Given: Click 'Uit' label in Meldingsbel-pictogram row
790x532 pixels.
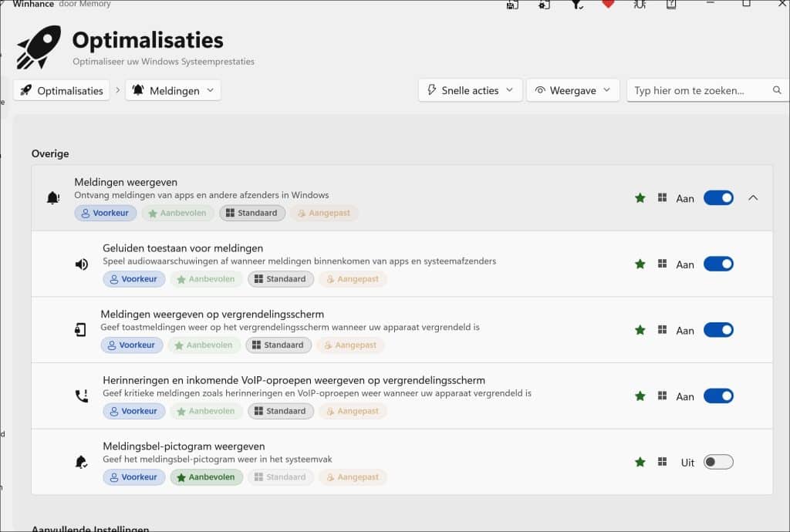Looking at the screenshot, I should click(x=687, y=463).
